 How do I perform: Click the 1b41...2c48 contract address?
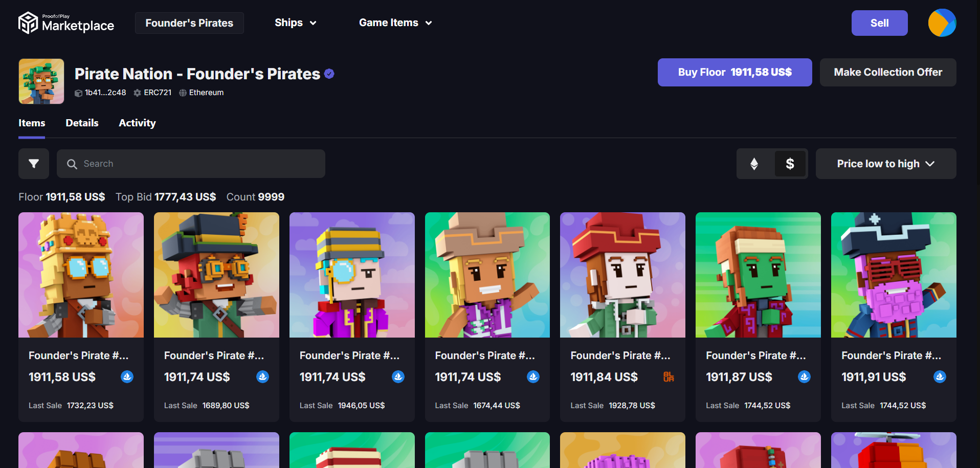[x=105, y=93]
